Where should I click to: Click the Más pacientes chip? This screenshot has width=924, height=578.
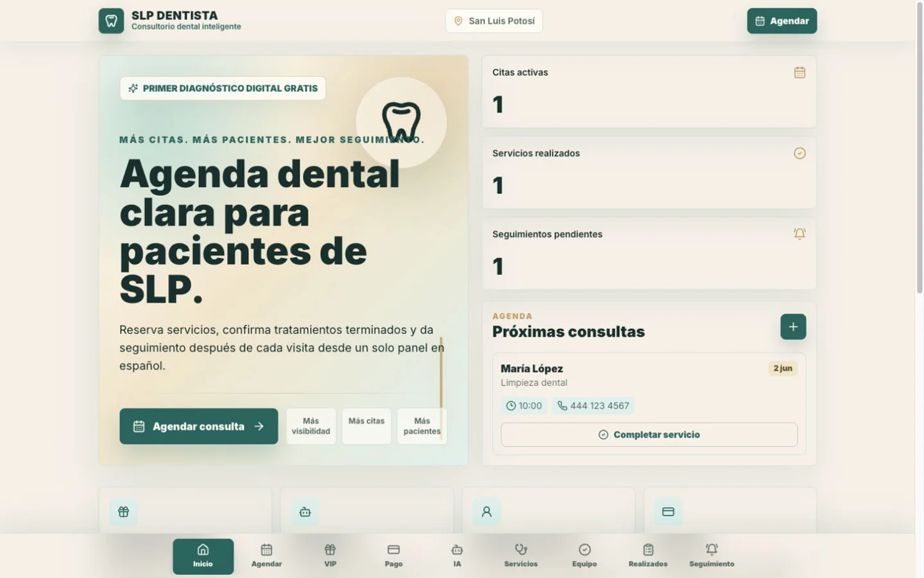pos(422,426)
